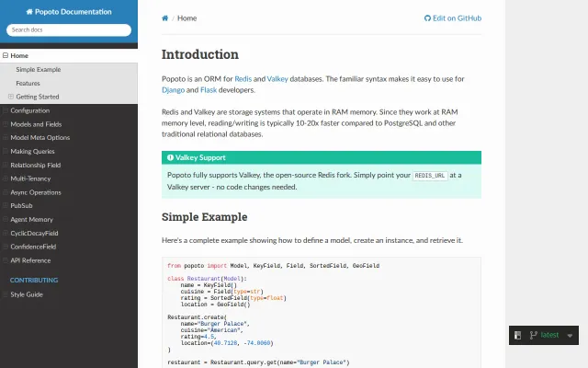This screenshot has height=368, width=588.
Task: Open Agent Memory page
Action: pos(31,219)
